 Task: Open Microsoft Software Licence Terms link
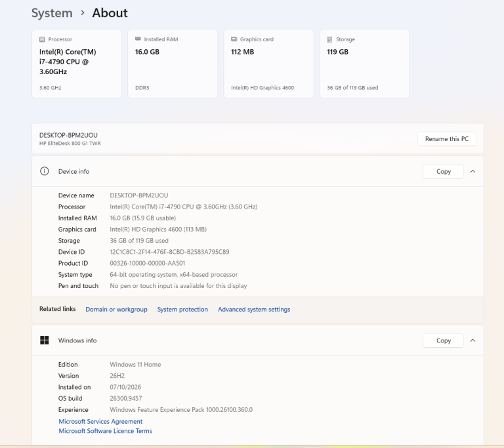point(105,431)
